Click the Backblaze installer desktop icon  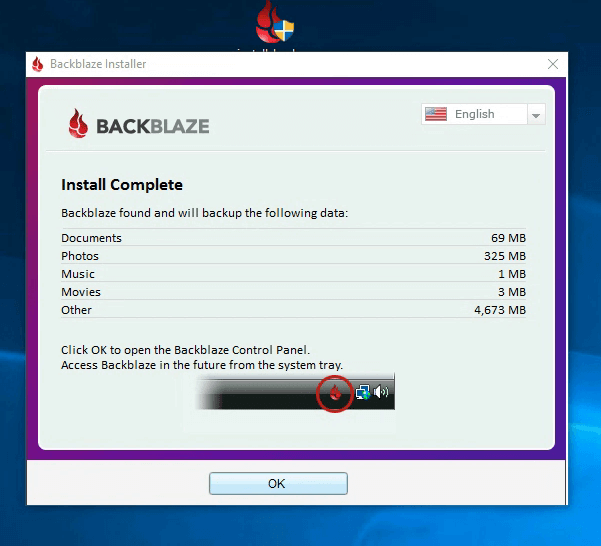pos(274,22)
